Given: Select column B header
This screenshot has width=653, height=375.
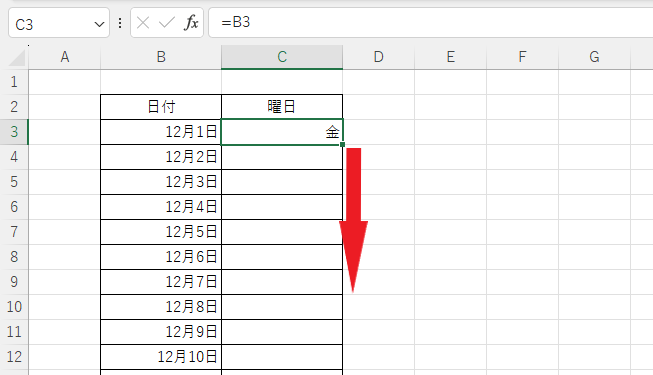Looking at the screenshot, I should 161,57.
